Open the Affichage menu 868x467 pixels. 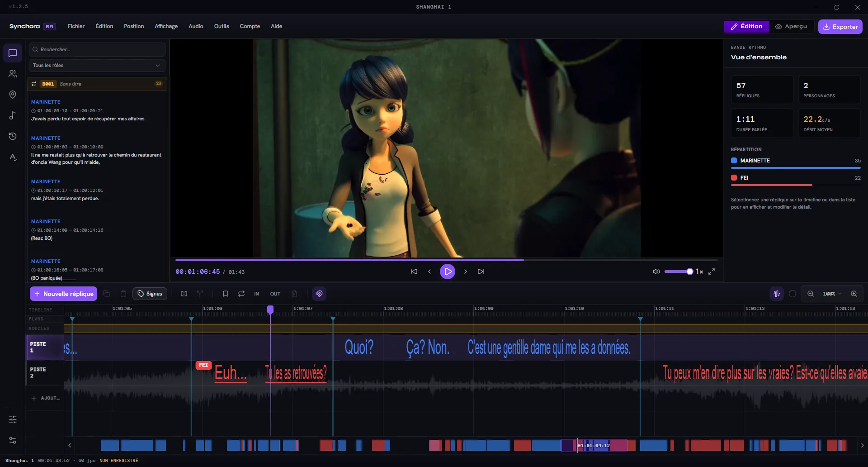[166, 26]
